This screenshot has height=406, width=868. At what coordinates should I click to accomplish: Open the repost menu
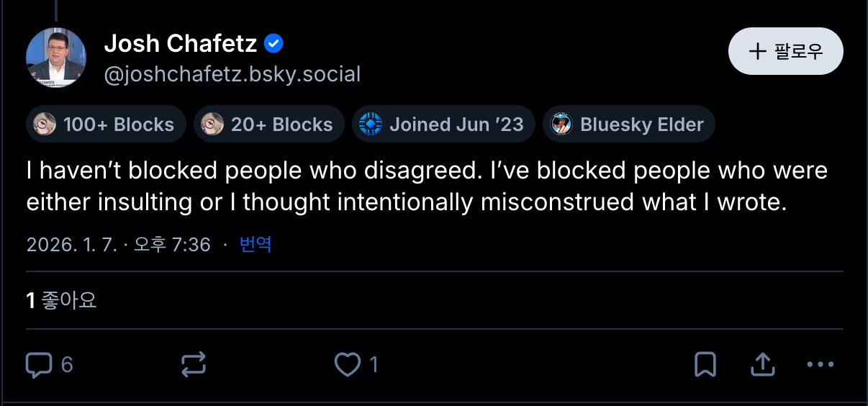(194, 365)
